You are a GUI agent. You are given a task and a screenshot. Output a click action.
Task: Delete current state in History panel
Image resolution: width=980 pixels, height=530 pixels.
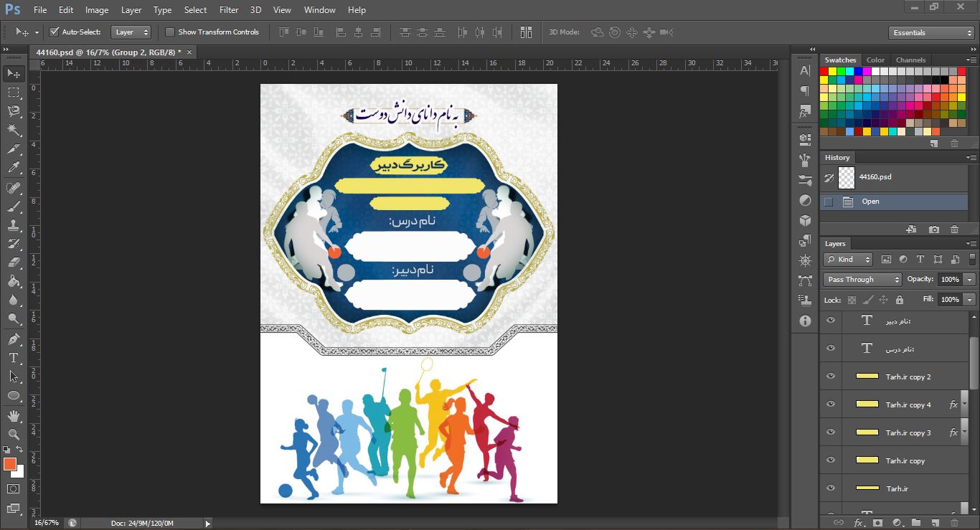pyautogui.click(x=954, y=229)
